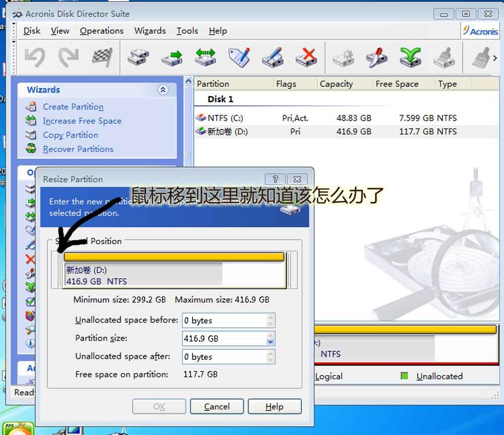
Task: Click the Create partition sparkle disk icon
Action: point(343,58)
